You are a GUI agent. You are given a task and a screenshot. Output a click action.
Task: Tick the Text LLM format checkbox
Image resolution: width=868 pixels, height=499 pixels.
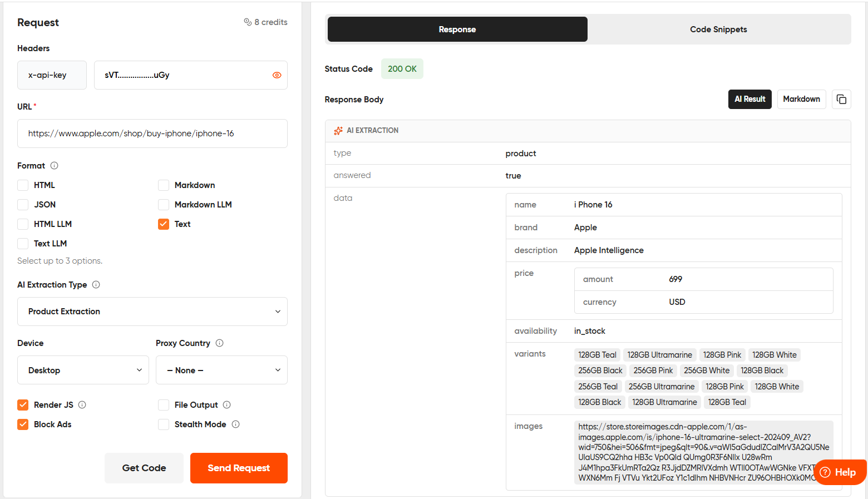click(23, 244)
